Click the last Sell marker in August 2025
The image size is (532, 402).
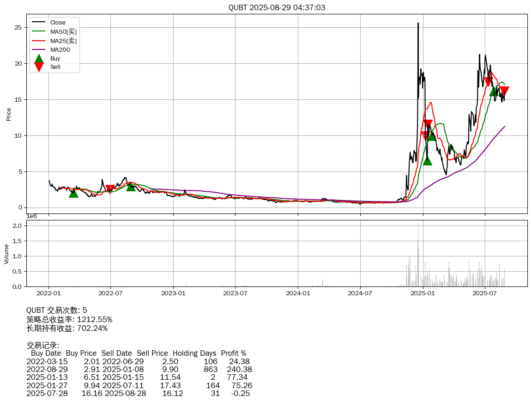(504, 91)
